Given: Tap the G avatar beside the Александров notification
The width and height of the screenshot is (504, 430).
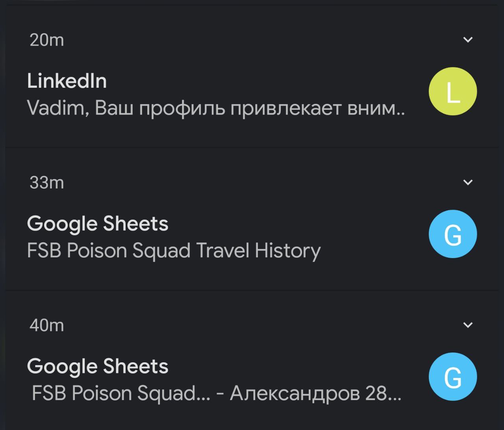Looking at the screenshot, I should [453, 377].
